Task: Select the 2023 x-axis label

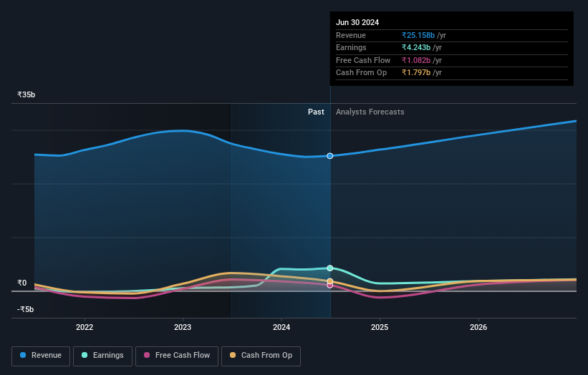Action: (x=183, y=327)
